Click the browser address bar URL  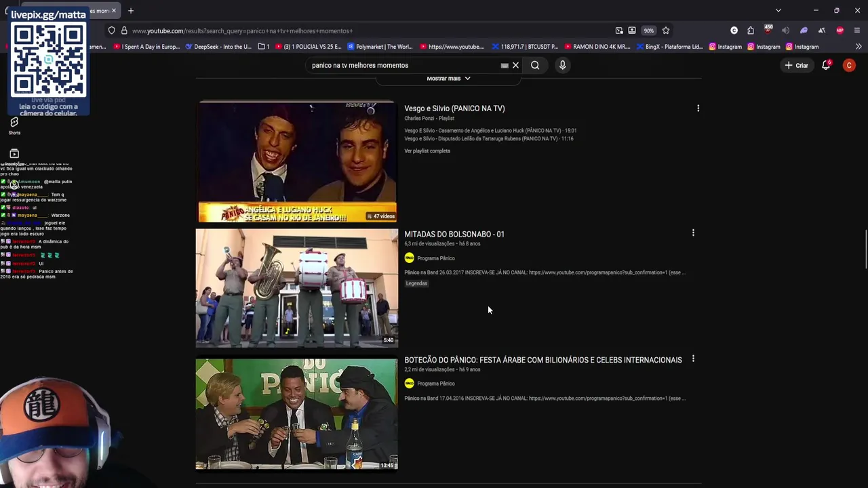pyautogui.click(x=242, y=30)
